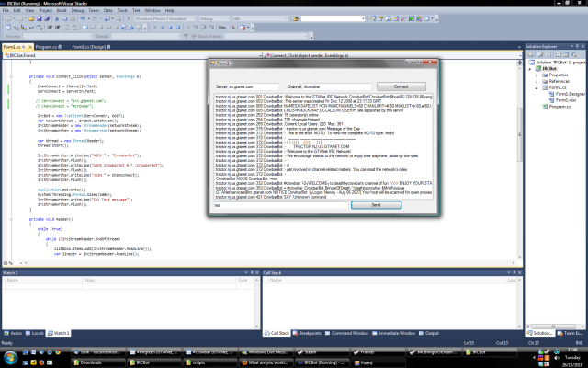588x368 pixels.
Task: Switch to the Command Window tab
Action: click(346, 333)
